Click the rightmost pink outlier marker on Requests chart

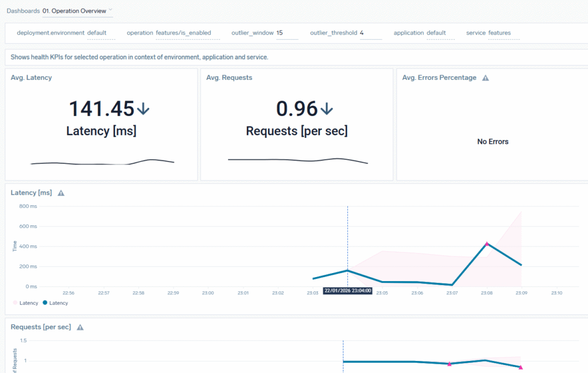click(521, 367)
